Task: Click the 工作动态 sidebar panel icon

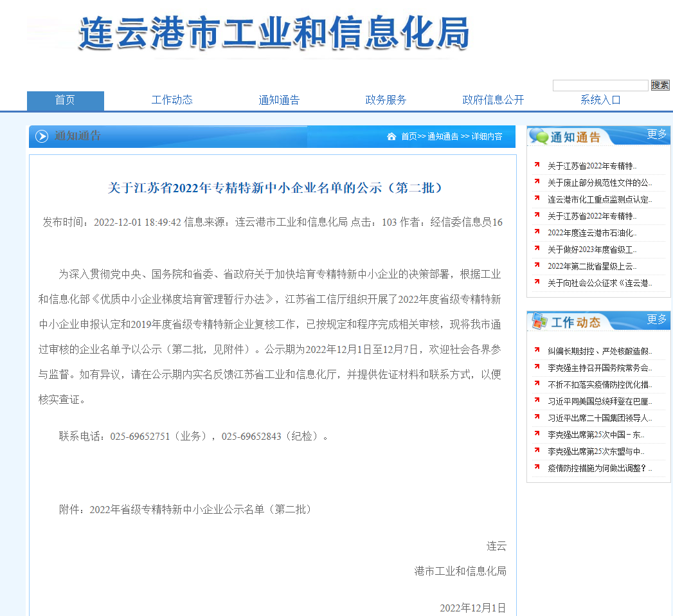Action: tap(539, 321)
